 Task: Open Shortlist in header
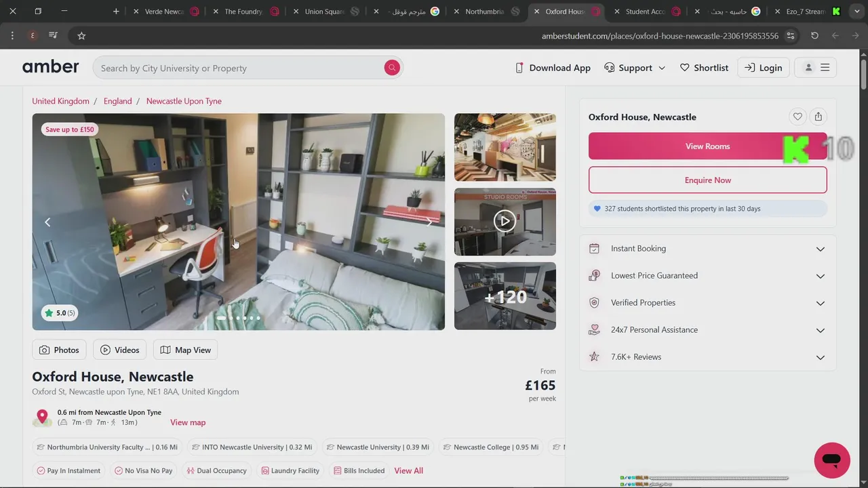click(x=704, y=68)
